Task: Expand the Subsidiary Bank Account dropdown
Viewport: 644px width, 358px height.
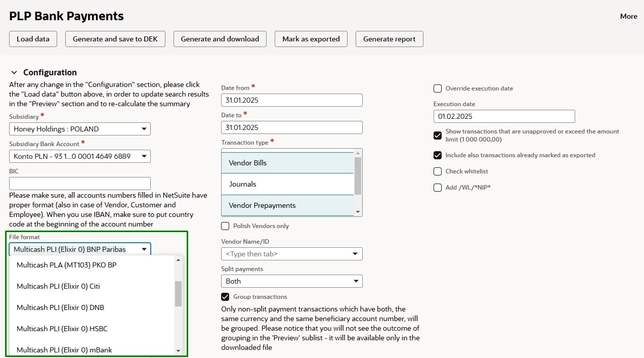Action: point(79,156)
